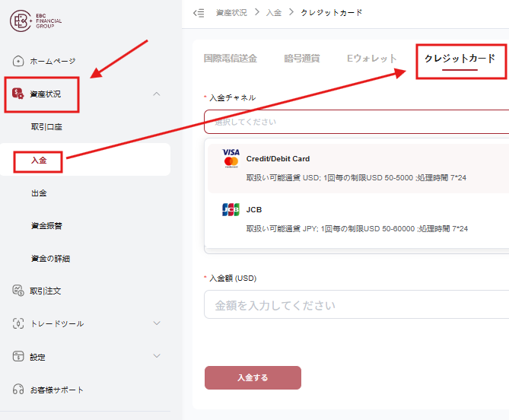Click the 資産状況 wallet icon
Screen dimensions: 509x420
coord(17,94)
